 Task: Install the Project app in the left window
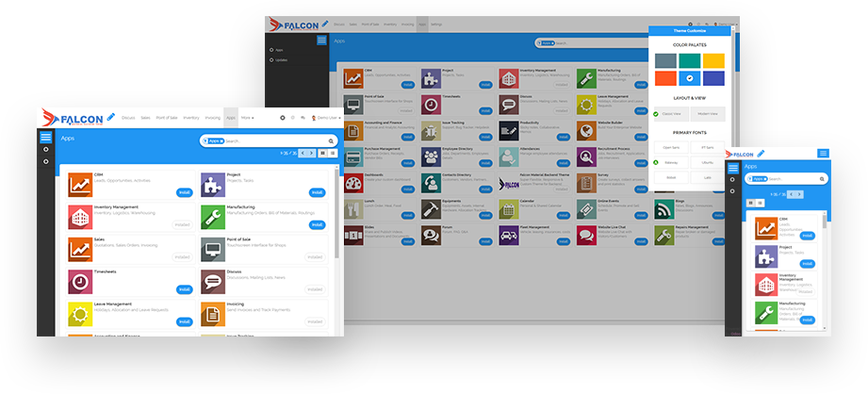click(317, 192)
